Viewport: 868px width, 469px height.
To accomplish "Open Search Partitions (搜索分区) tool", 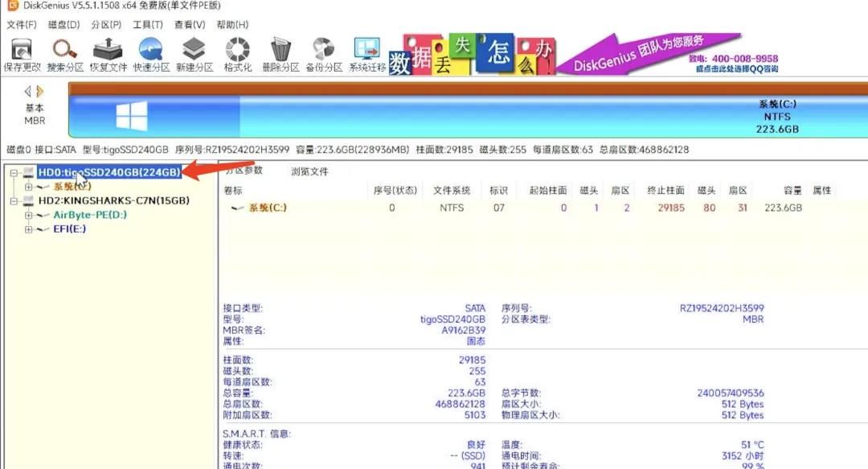I will pyautogui.click(x=65, y=55).
